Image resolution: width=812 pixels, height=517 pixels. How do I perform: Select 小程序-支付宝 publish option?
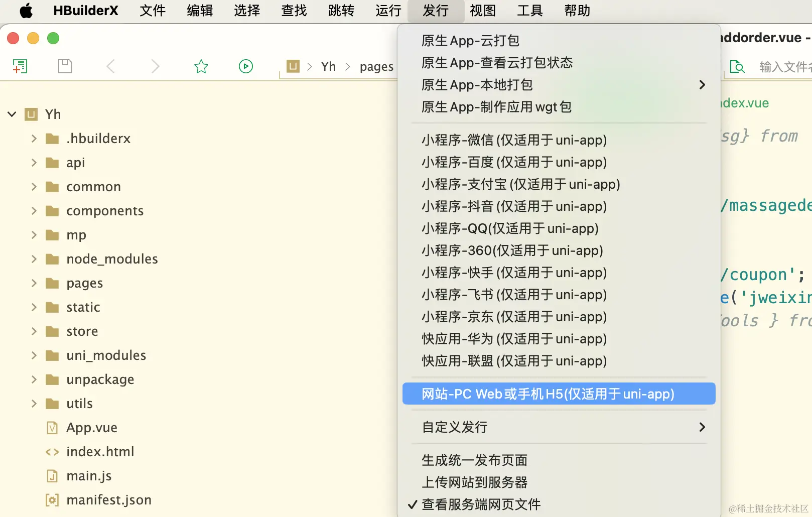(559, 184)
